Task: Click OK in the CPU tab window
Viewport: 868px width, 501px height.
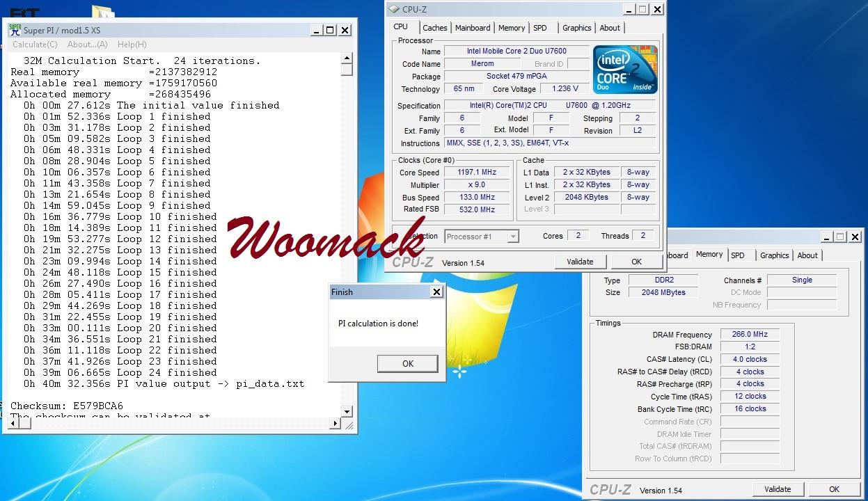Action: click(x=636, y=262)
